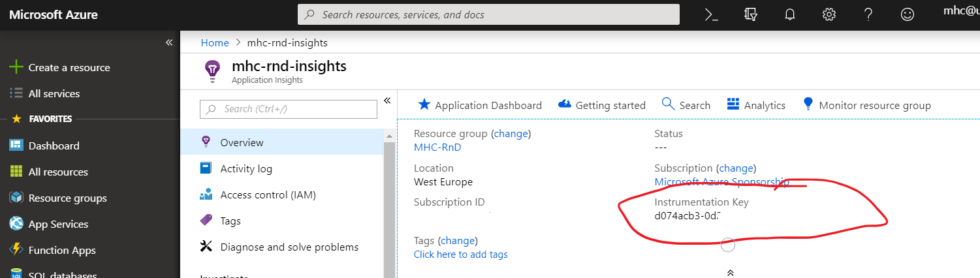Focus the resource menu Search (Ctrl+/) box

coord(289,109)
